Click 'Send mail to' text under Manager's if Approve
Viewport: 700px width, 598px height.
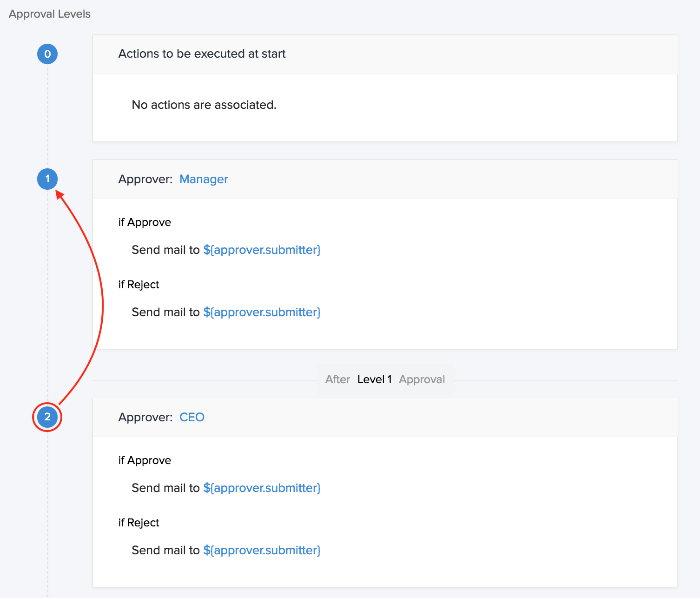165,250
